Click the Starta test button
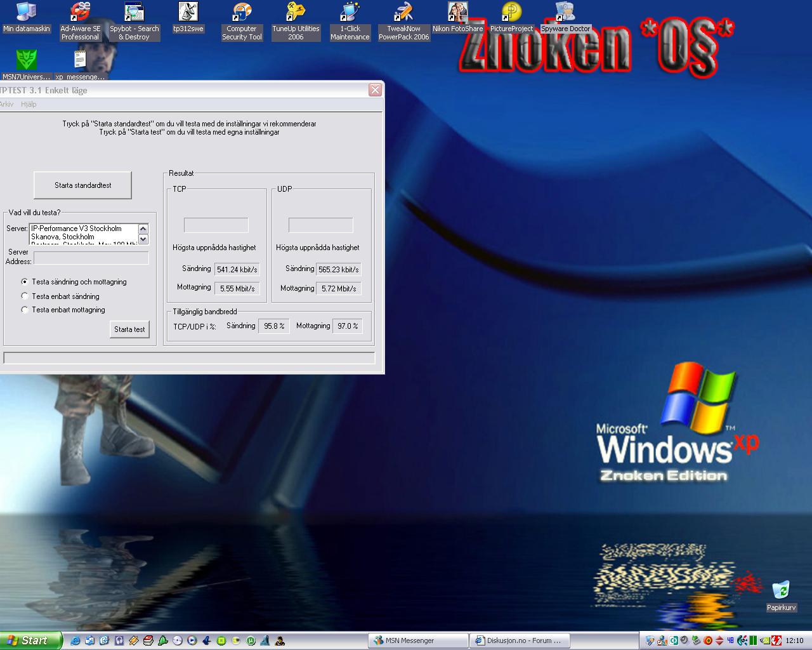812x650 pixels. [x=129, y=329]
